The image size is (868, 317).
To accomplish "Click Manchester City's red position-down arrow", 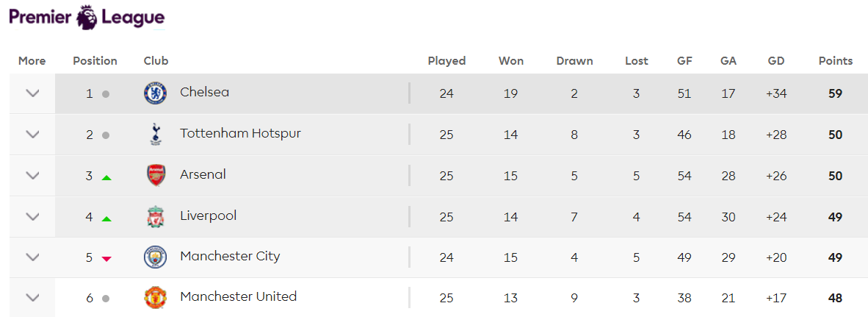I will pos(106,258).
